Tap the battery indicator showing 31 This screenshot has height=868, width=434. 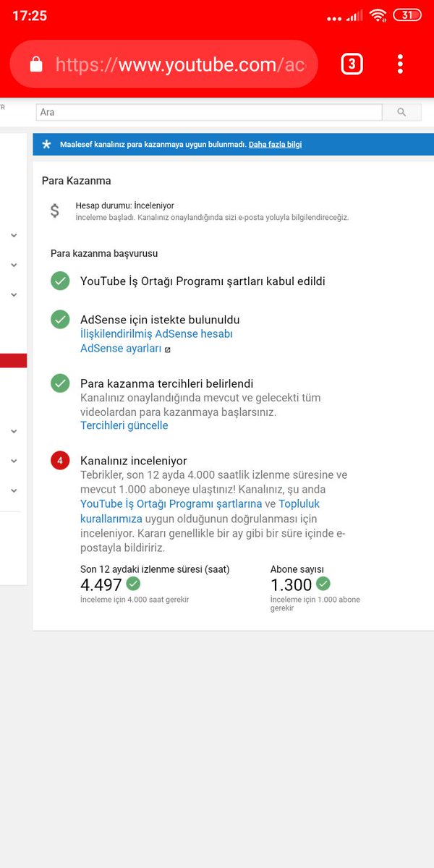pyautogui.click(x=407, y=15)
